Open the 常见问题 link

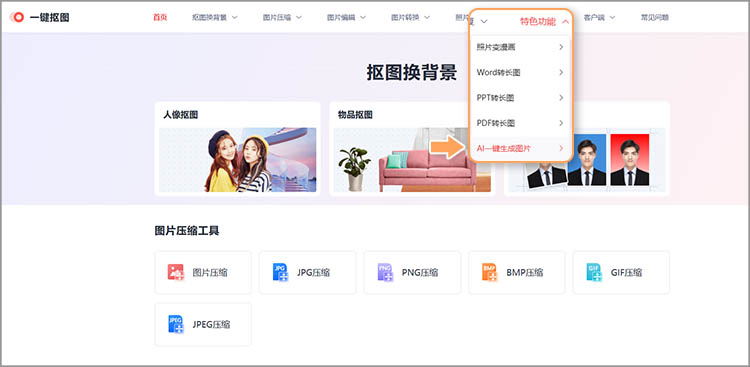655,18
